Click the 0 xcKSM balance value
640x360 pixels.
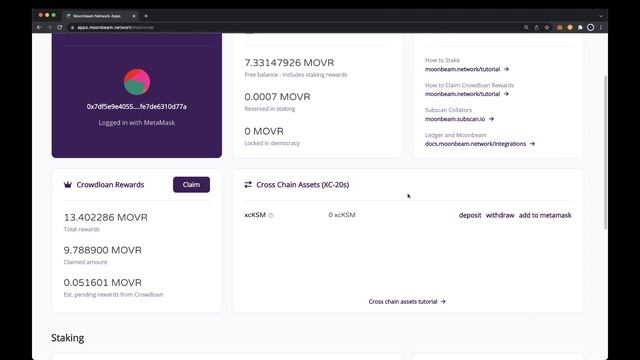342,215
